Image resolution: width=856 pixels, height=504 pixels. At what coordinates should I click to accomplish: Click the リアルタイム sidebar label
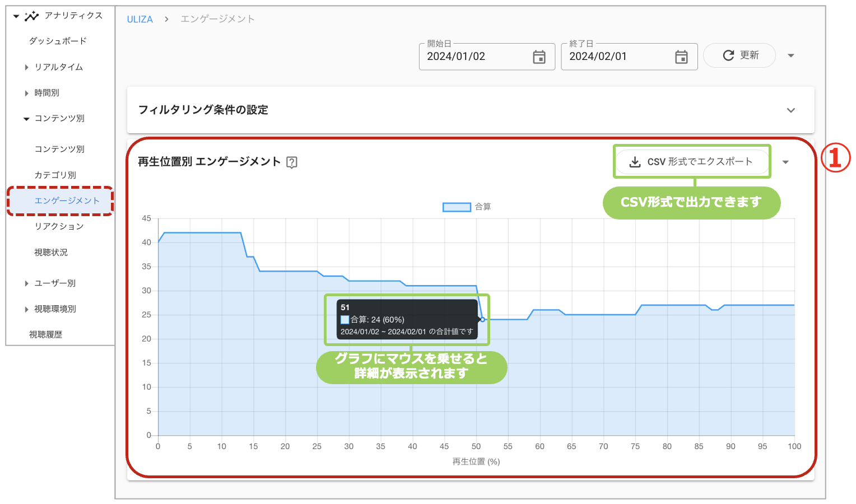coord(59,67)
